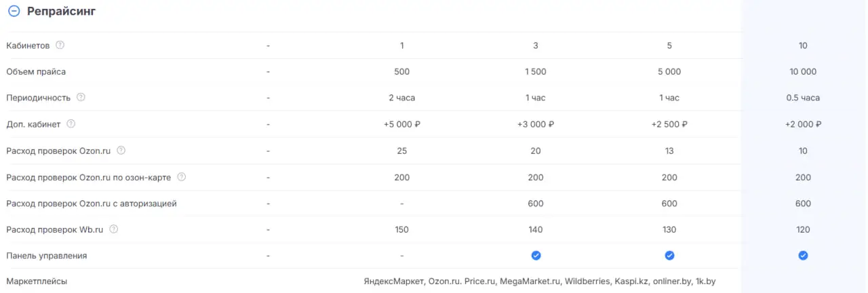Click Панель управления checkmark in 3-cabinet column

pos(536,256)
